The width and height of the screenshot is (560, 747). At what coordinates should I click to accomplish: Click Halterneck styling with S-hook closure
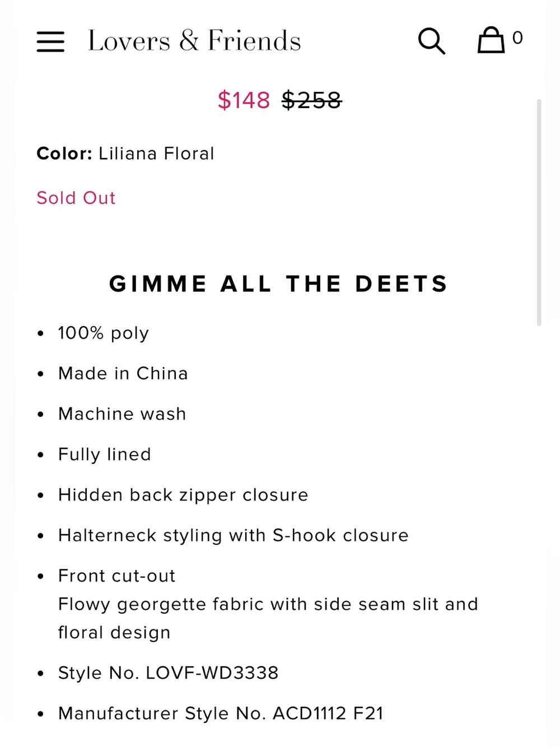234,535
